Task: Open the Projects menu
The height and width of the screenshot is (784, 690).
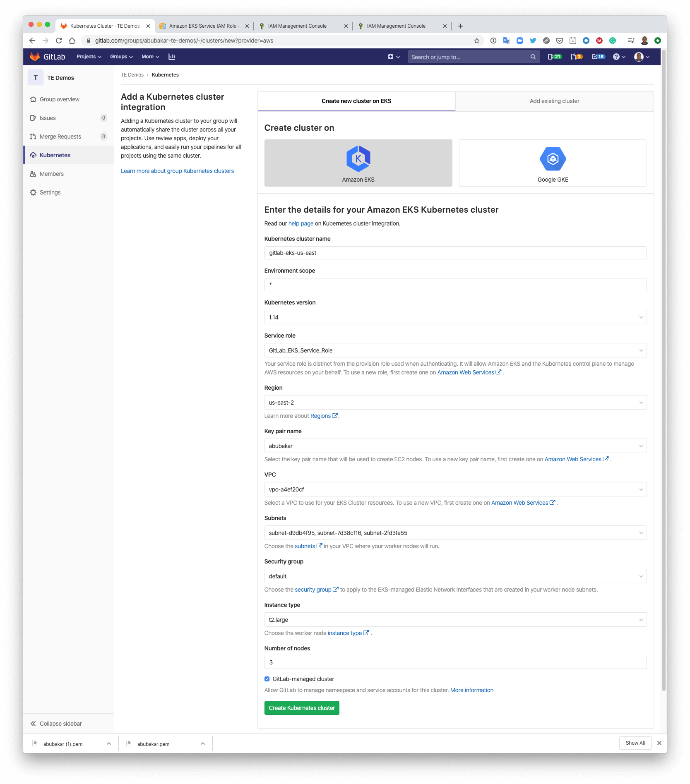Action: [88, 56]
